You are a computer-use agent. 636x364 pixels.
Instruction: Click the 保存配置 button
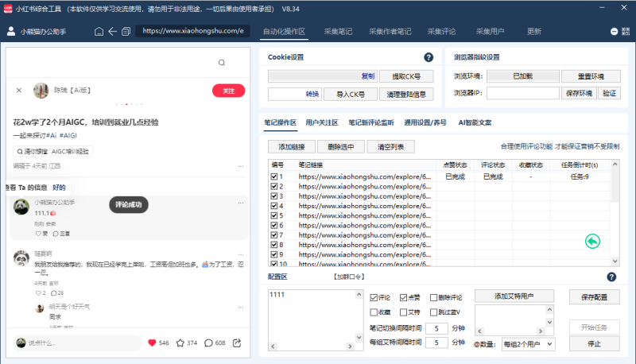pos(594,297)
